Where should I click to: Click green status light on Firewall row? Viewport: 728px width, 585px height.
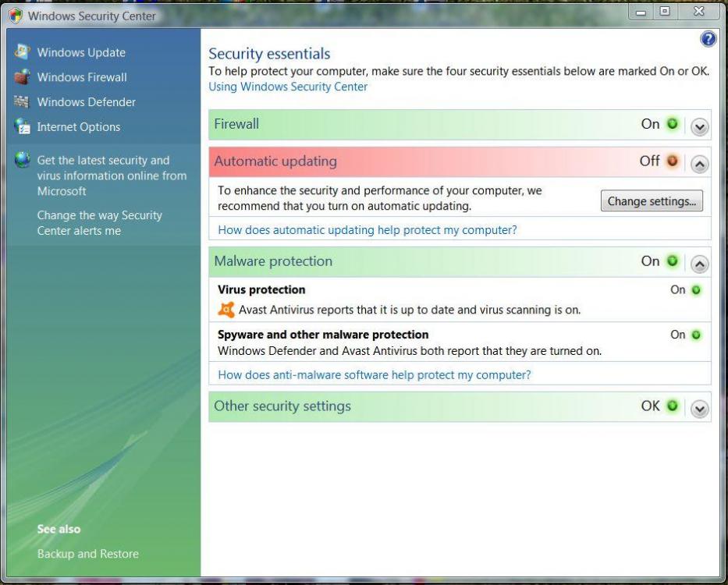tap(672, 124)
